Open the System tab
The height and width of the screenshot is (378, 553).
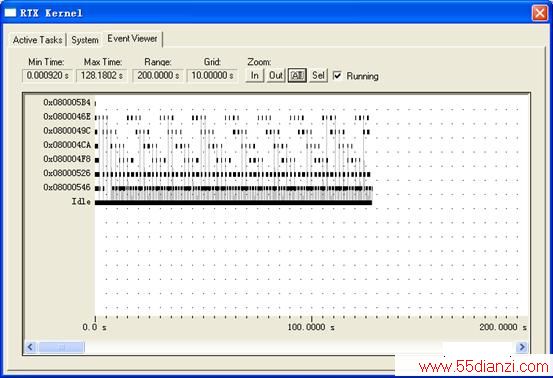(x=85, y=40)
